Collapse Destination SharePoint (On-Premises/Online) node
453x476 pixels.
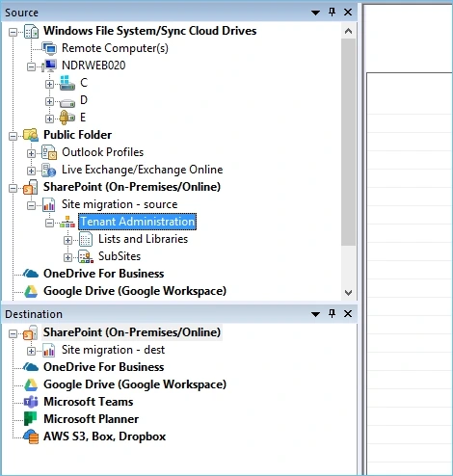coord(13,334)
